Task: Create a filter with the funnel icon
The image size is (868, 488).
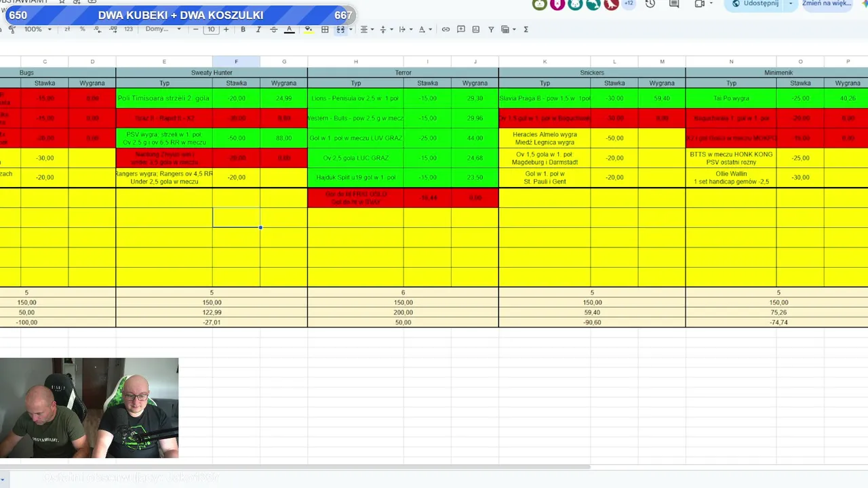Action: [491, 29]
